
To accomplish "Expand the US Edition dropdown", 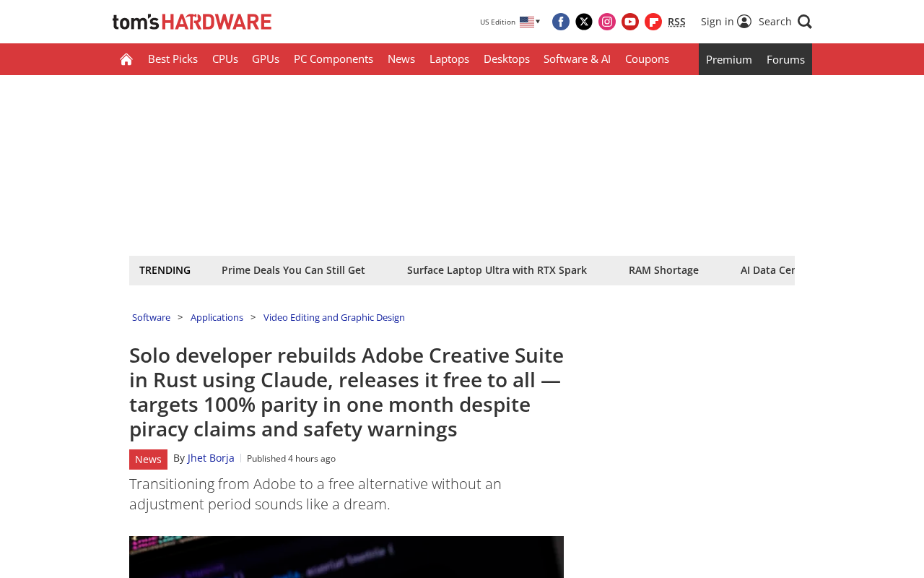I will 510,22.
